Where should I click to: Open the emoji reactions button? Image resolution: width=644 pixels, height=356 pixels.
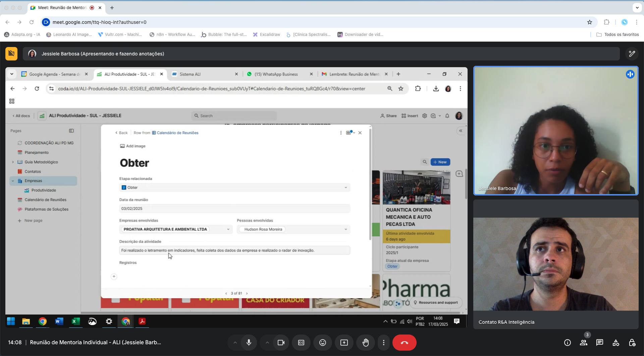coord(323,343)
